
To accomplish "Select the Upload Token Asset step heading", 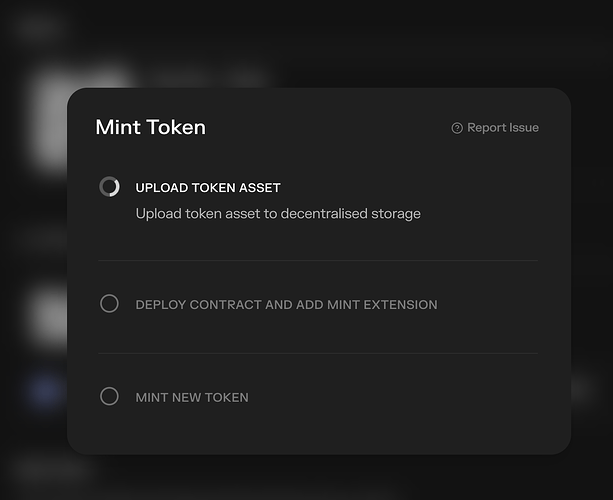I will [x=208, y=188].
